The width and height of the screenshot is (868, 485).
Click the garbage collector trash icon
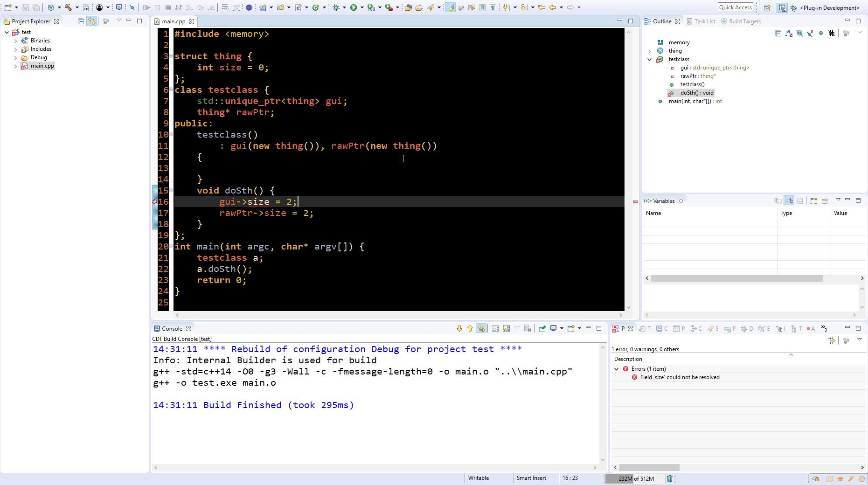coord(670,478)
